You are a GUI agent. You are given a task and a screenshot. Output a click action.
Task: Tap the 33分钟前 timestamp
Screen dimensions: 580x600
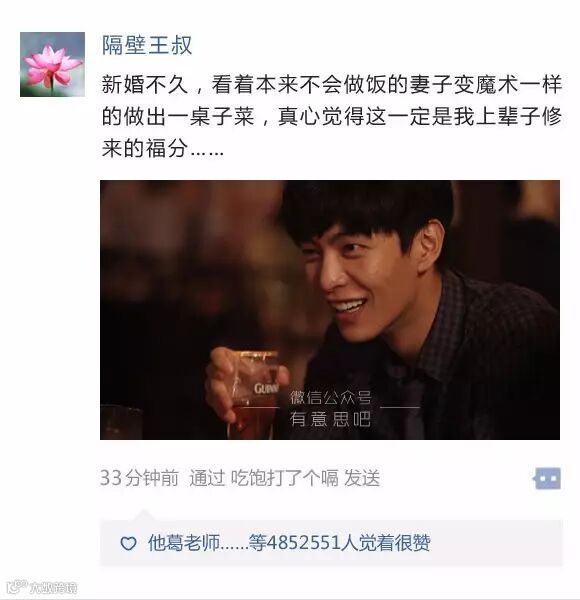139,478
